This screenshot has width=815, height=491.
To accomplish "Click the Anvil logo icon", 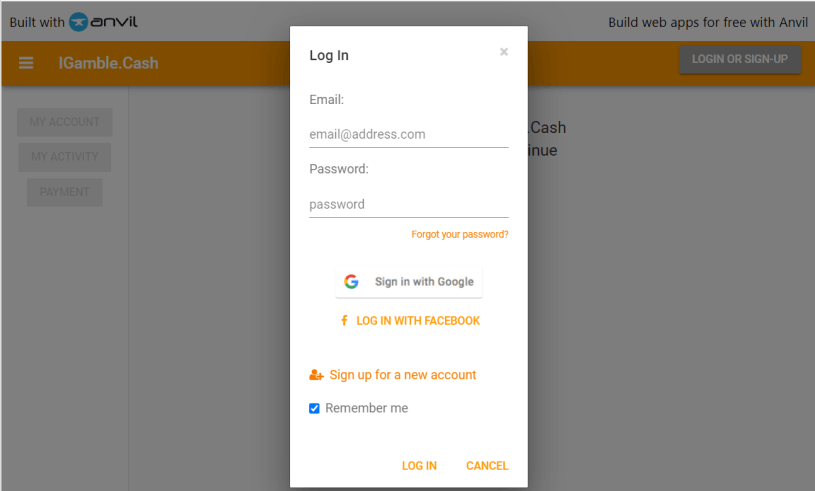I will pos(79,22).
